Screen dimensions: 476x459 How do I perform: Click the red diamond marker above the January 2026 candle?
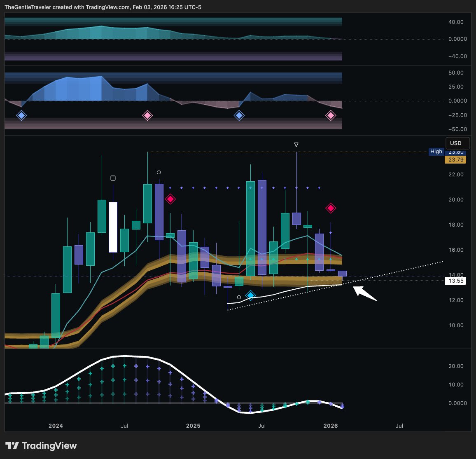coord(331,208)
